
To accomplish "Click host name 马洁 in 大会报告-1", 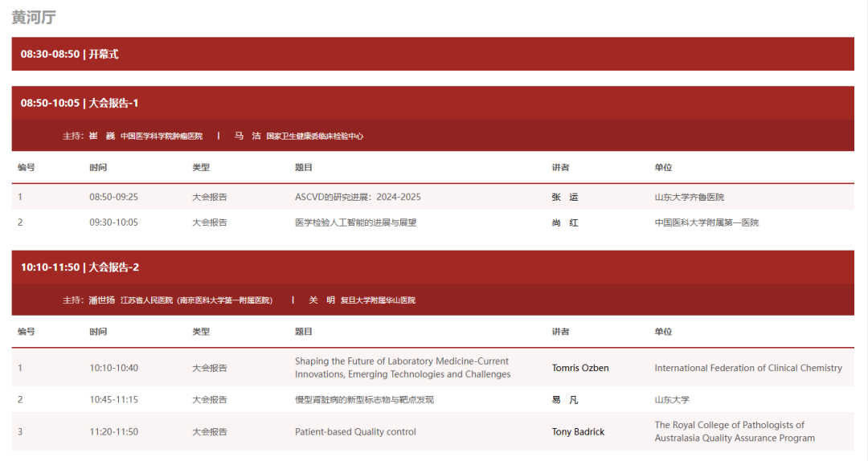I will (248, 137).
